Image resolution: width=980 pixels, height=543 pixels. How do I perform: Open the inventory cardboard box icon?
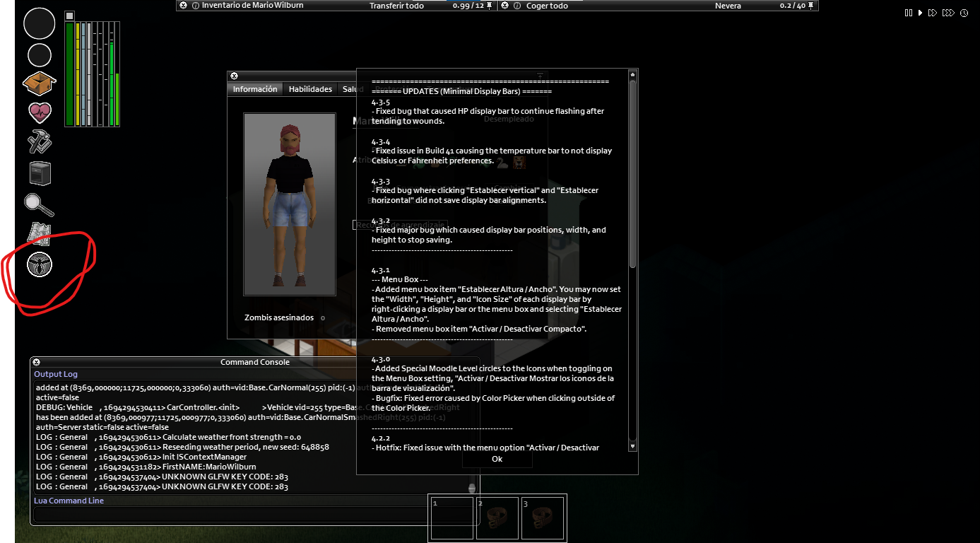[x=40, y=83]
